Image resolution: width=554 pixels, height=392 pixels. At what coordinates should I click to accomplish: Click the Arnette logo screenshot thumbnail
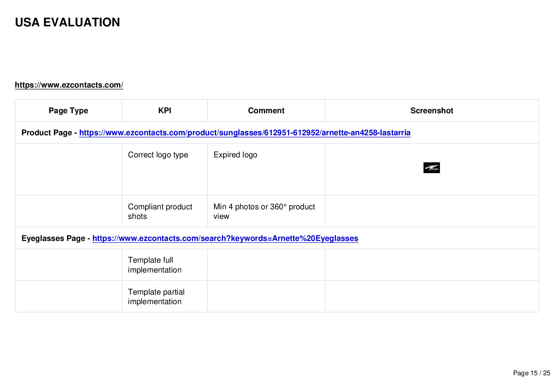tap(432, 168)
